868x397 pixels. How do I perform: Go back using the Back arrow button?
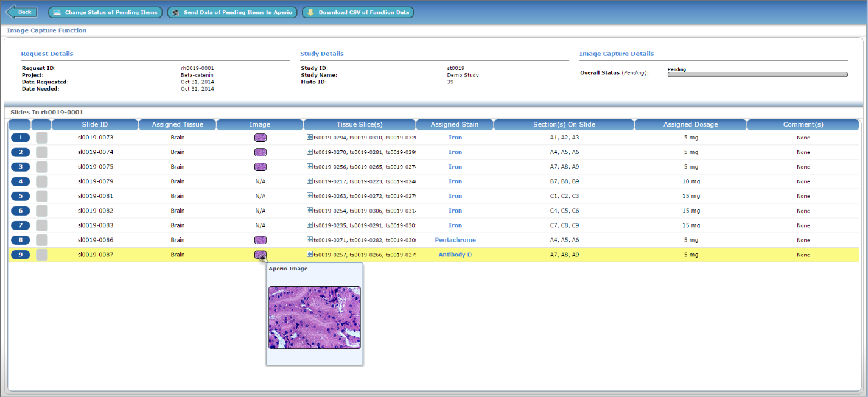21,12
